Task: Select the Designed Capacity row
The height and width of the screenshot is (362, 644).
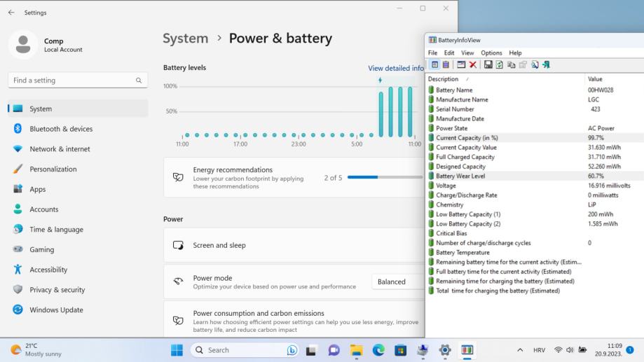Action: click(535, 166)
